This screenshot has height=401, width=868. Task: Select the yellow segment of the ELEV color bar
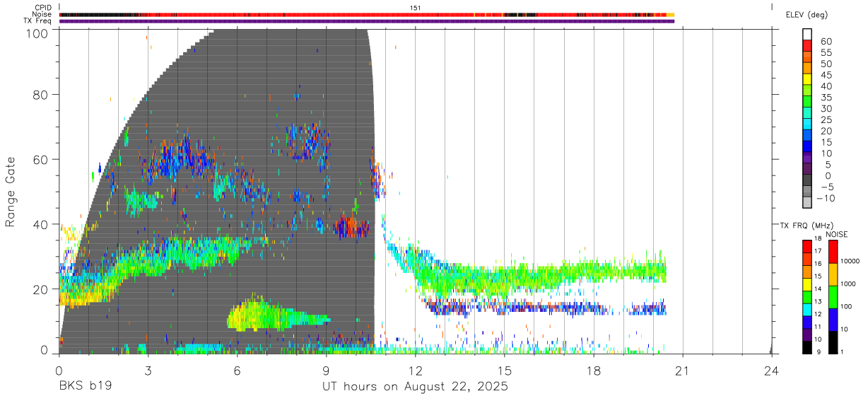807,79
